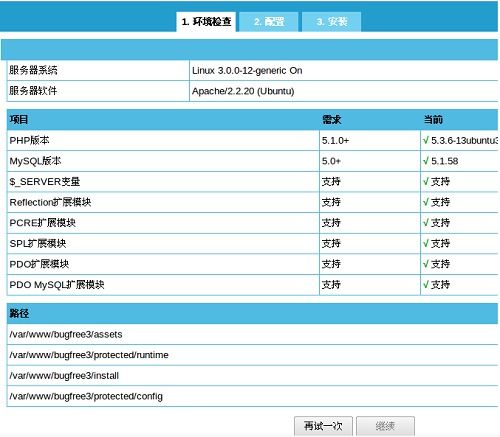
Task: Click the checkmark in the $_SERVER变量 row
Action: [426, 182]
